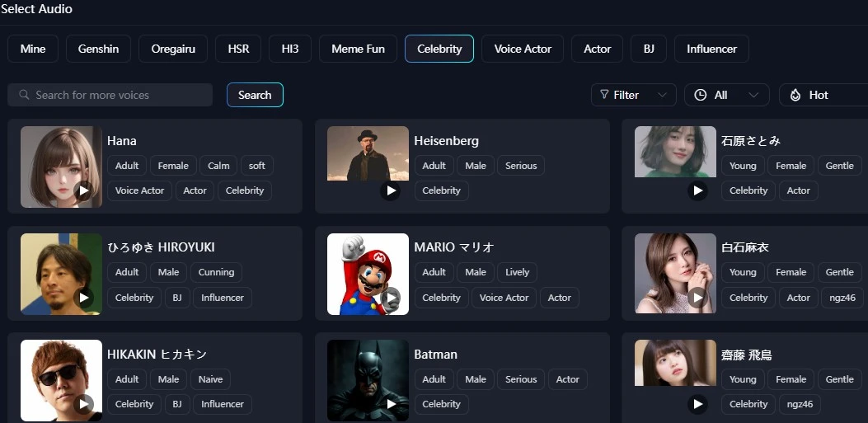Viewport: 868px width, 423px height.
Task: Switch to the Mine tab
Action: pos(33,49)
